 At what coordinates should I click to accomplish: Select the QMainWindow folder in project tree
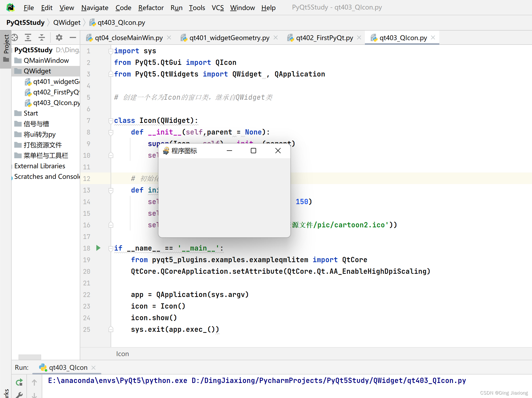46,60
